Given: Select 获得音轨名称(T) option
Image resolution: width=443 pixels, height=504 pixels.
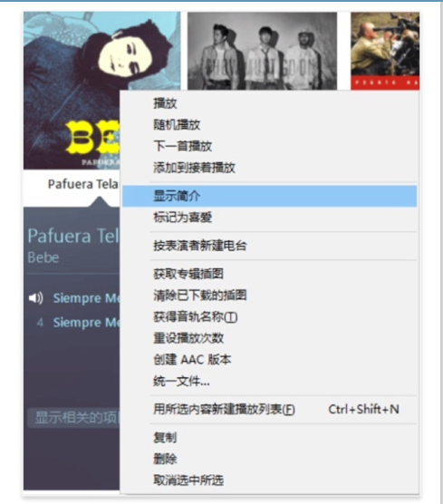Looking at the screenshot, I should click(x=270, y=316).
